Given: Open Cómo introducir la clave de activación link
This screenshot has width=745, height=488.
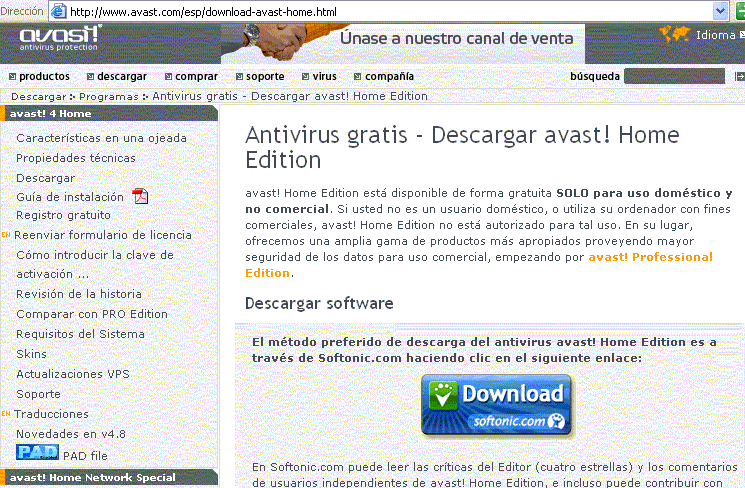Looking at the screenshot, I should click(x=95, y=265).
